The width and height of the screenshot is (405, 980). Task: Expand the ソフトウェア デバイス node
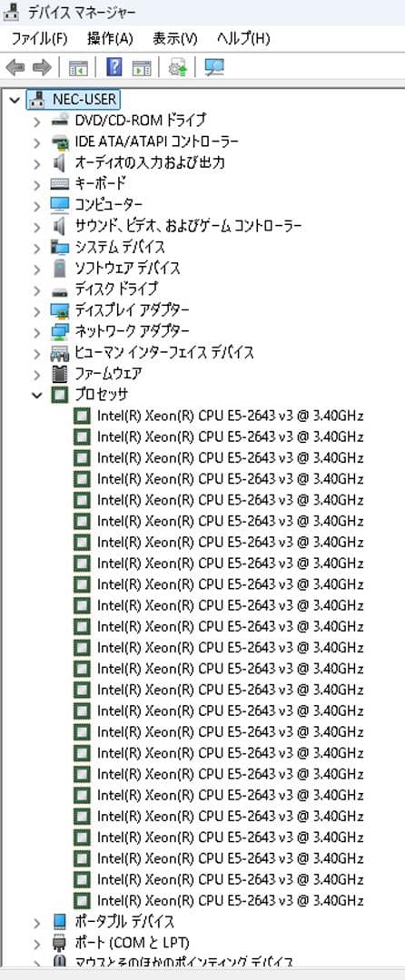point(37,269)
